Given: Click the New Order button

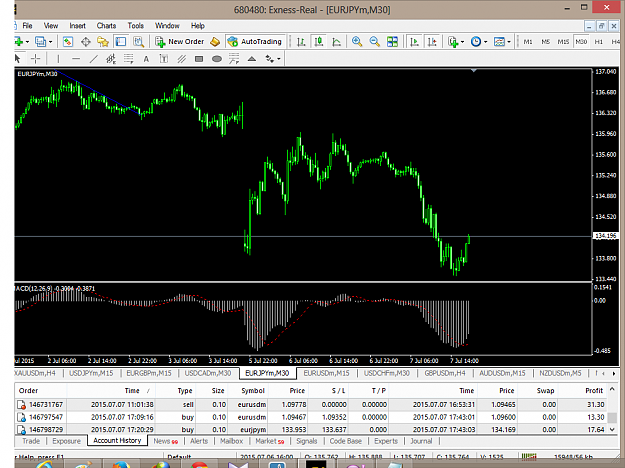Looking at the screenshot, I should [180, 41].
